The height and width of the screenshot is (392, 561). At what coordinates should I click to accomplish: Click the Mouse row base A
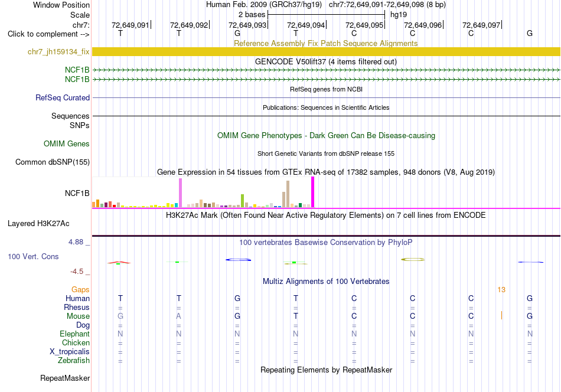tap(178, 316)
